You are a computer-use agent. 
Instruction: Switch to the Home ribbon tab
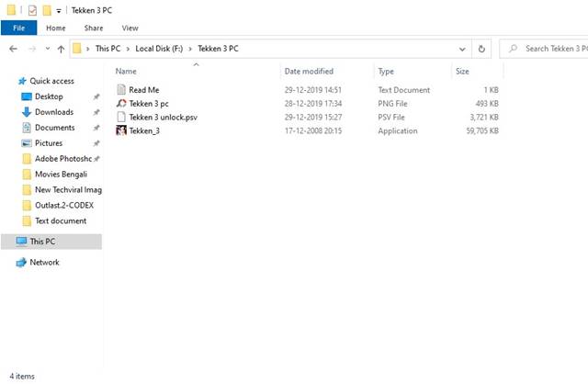(56, 28)
